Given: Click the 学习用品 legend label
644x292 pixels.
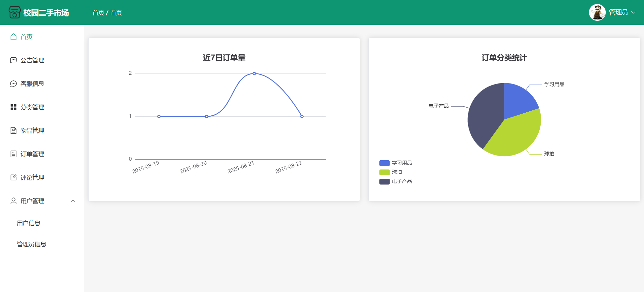Looking at the screenshot, I should pyautogui.click(x=402, y=163).
